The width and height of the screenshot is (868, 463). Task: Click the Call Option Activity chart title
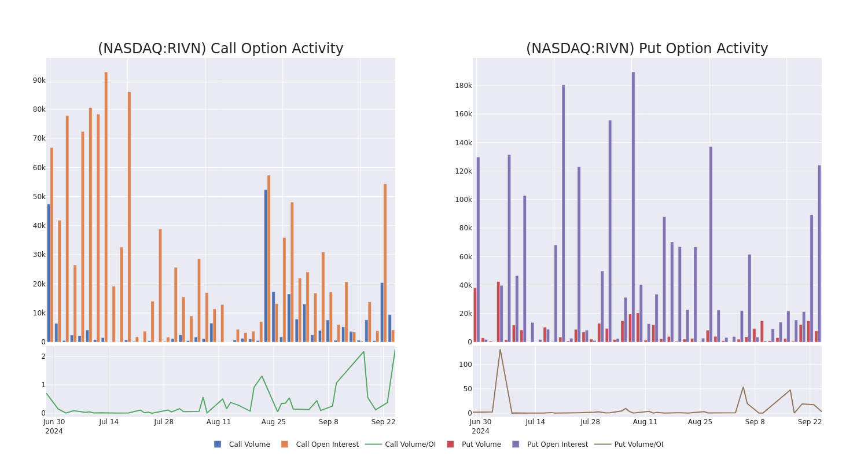coord(220,49)
